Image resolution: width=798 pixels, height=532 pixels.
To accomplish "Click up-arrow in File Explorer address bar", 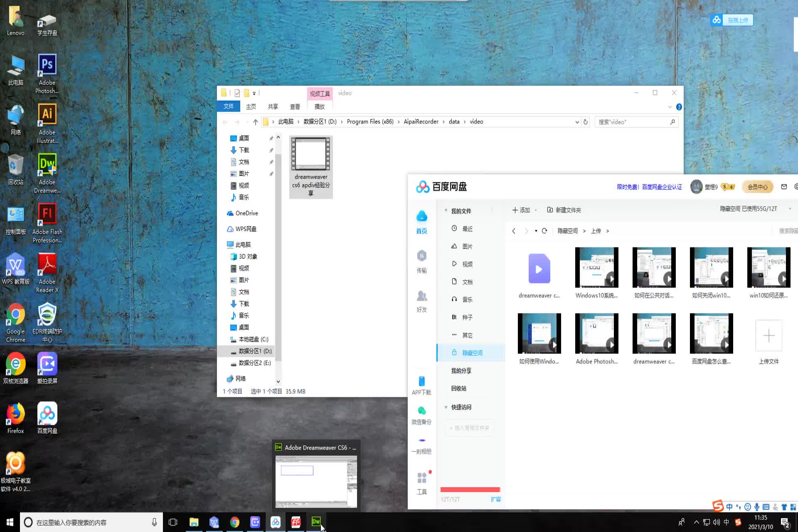I will pos(255,122).
